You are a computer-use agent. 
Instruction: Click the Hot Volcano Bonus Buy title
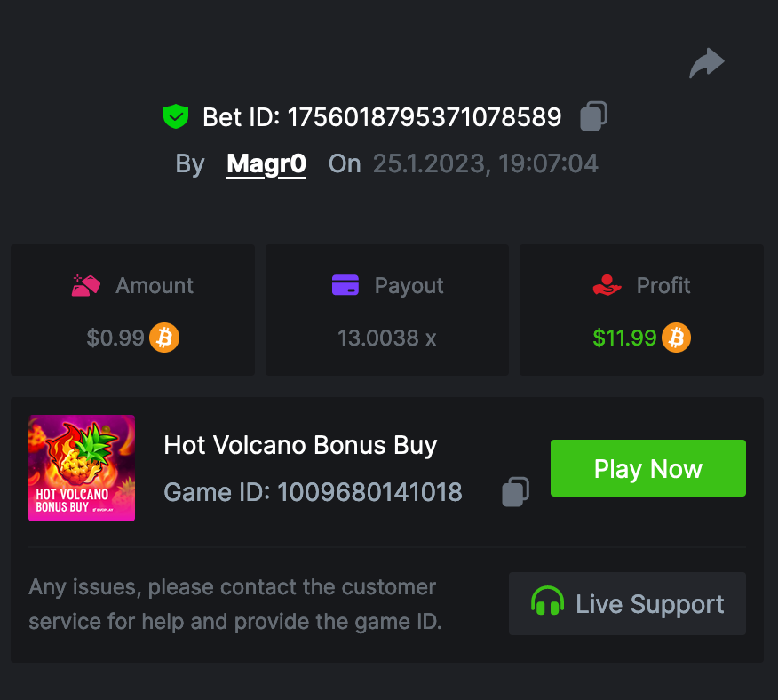(300, 445)
